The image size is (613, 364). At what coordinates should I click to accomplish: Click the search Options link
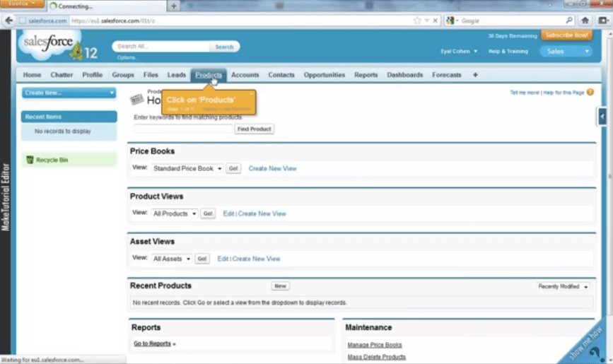point(126,57)
